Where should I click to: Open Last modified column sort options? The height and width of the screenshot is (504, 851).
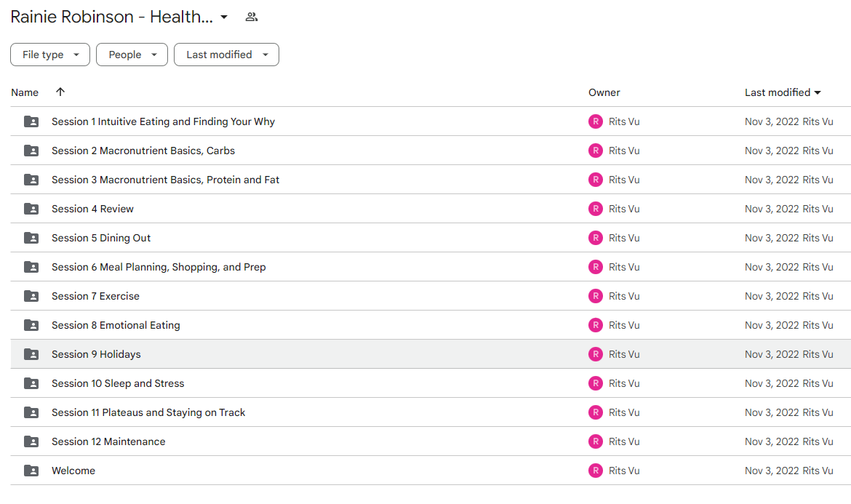tap(783, 92)
